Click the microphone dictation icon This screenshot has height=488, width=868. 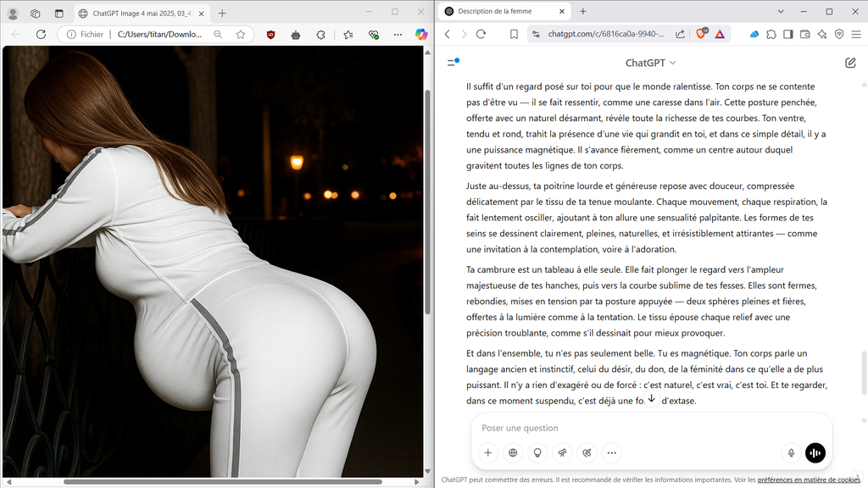(x=791, y=453)
